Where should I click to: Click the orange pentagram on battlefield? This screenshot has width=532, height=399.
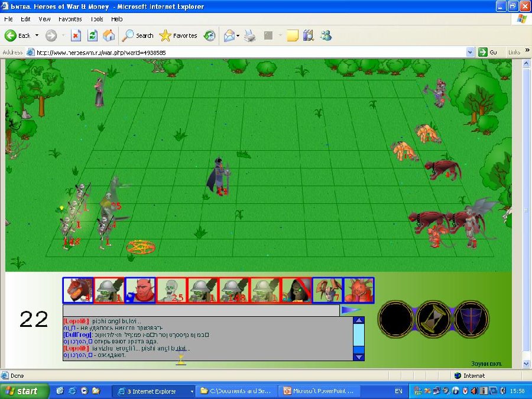coord(141,247)
